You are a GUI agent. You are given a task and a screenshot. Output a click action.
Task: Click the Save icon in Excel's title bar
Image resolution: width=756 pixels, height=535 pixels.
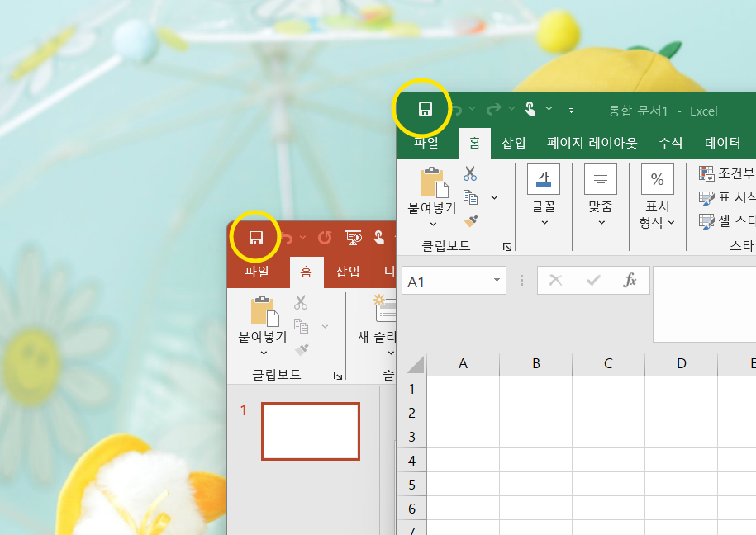pos(426,110)
